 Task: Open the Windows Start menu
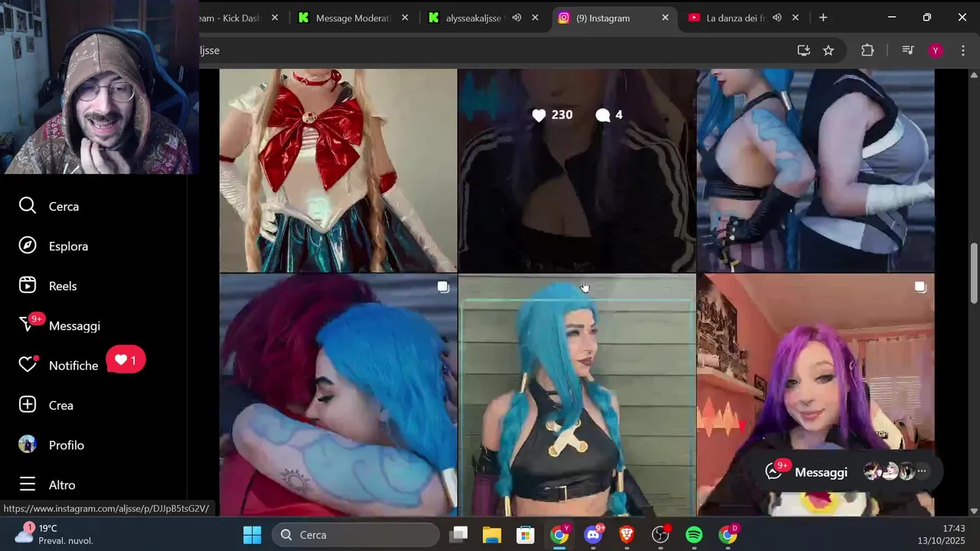[252, 535]
